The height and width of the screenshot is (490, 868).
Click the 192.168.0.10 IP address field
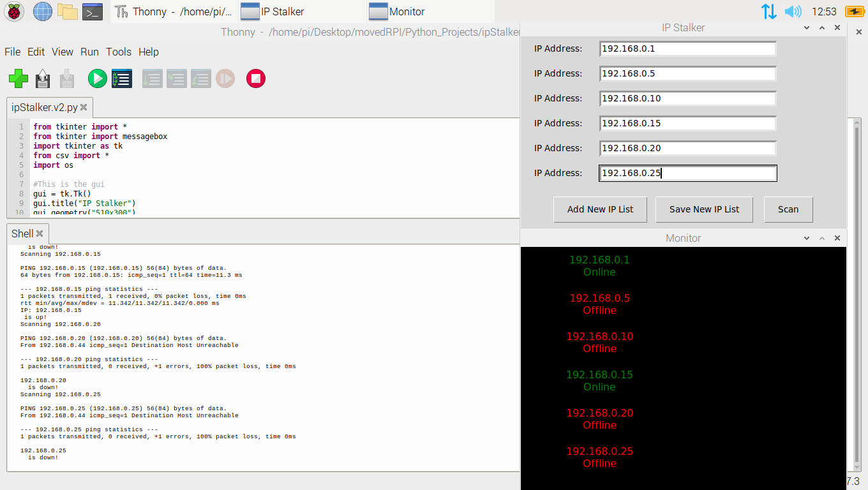click(687, 98)
